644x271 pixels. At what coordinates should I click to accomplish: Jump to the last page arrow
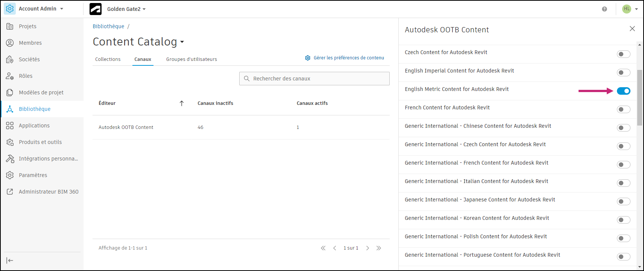(x=378, y=248)
